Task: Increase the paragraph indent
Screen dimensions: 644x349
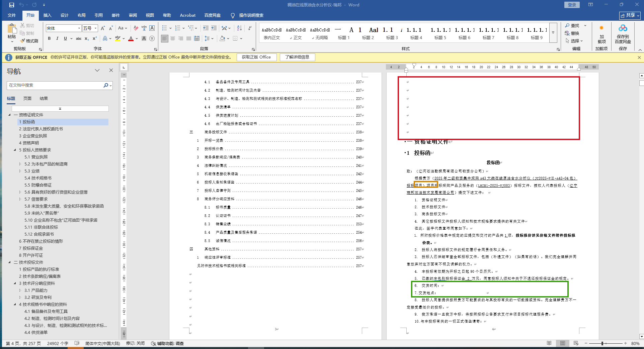Action: click(214, 28)
